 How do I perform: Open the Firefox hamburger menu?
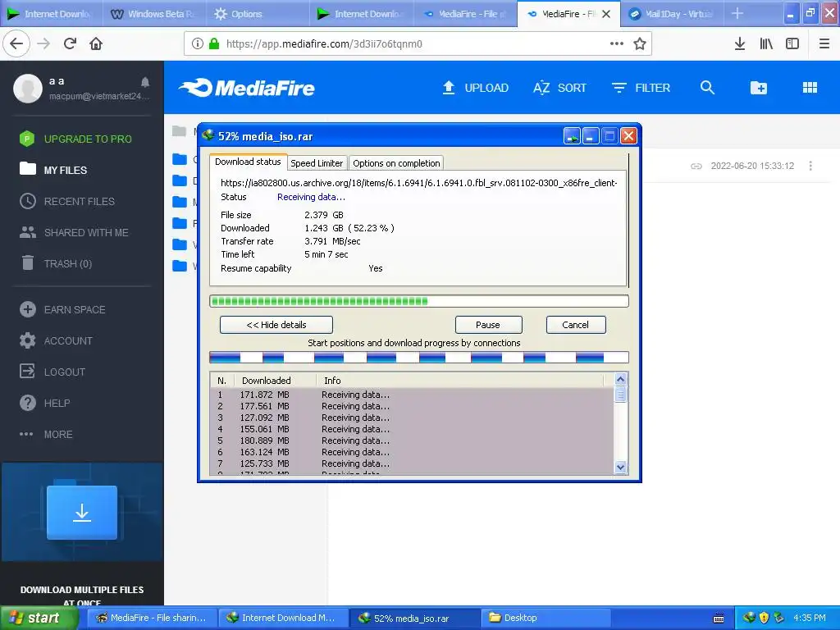(x=824, y=44)
